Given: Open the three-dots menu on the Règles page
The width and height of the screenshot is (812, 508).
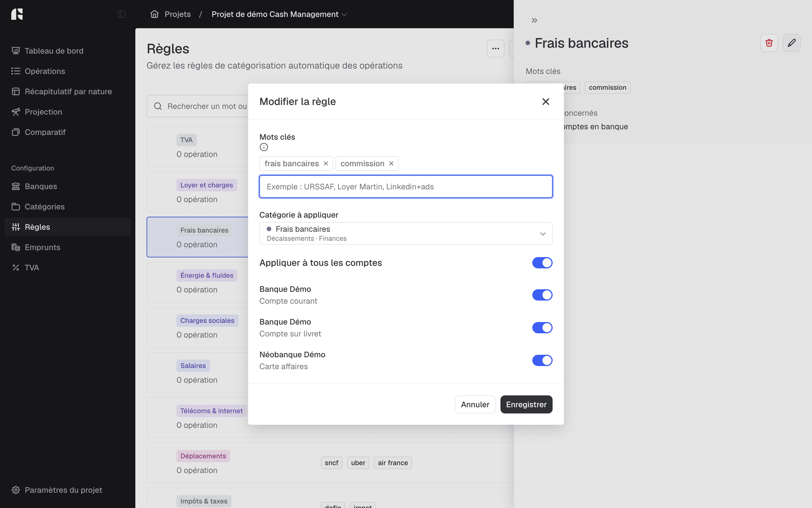Looking at the screenshot, I should [496, 49].
